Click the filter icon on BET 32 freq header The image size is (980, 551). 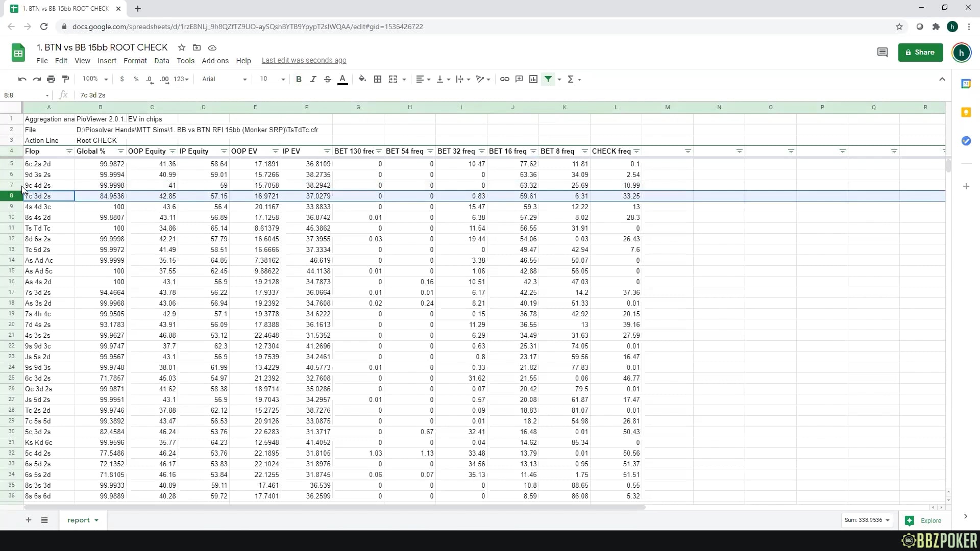[x=482, y=152]
